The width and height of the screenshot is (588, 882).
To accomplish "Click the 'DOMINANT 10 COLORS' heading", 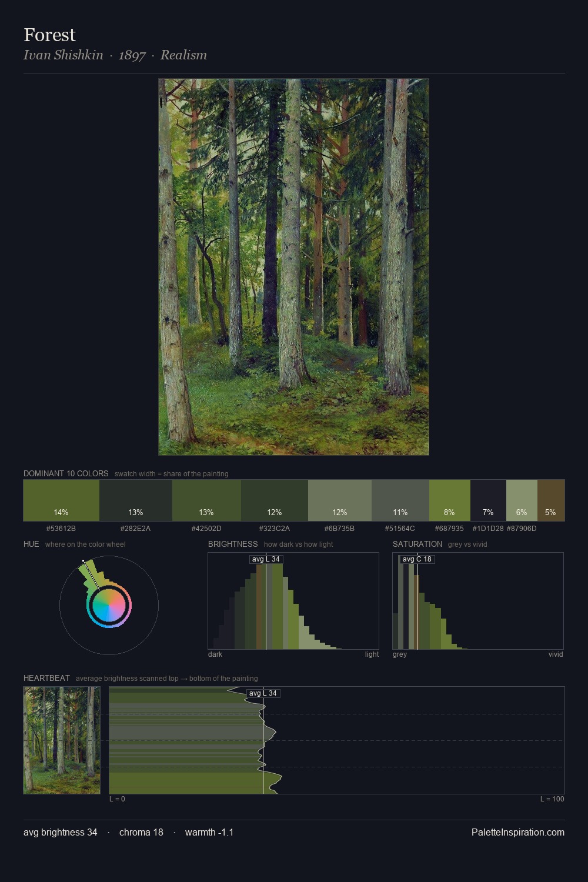I will (66, 473).
